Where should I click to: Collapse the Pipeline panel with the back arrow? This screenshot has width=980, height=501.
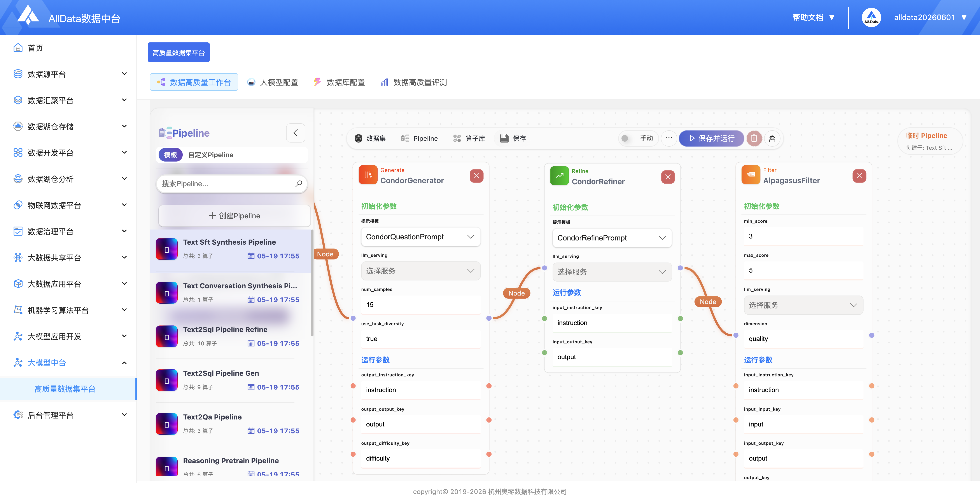296,133
